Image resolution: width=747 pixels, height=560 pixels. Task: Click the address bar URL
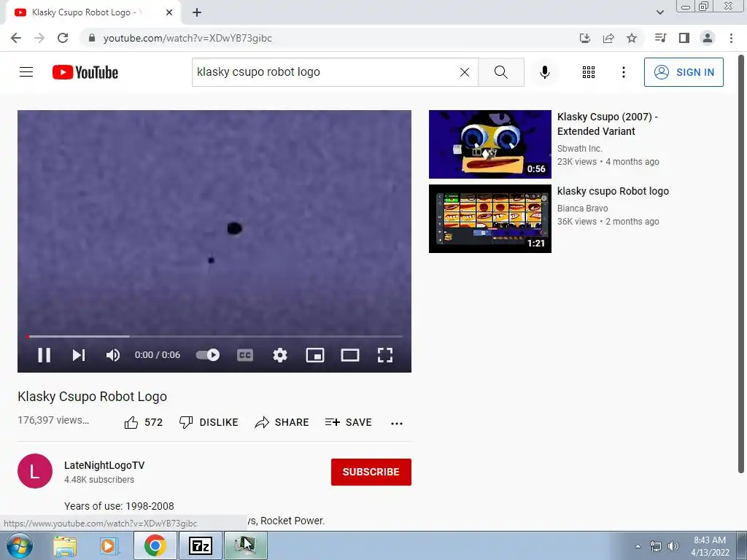(x=187, y=38)
